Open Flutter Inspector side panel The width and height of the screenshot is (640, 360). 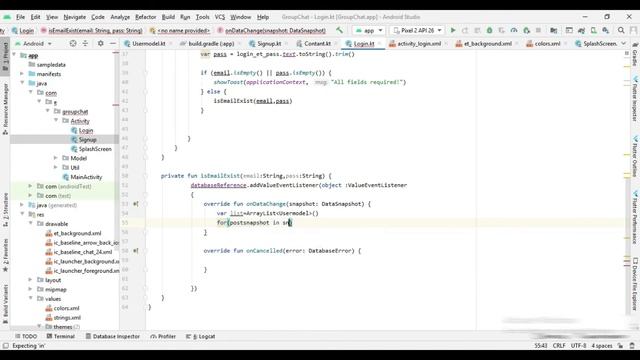click(x=635, y=99)
